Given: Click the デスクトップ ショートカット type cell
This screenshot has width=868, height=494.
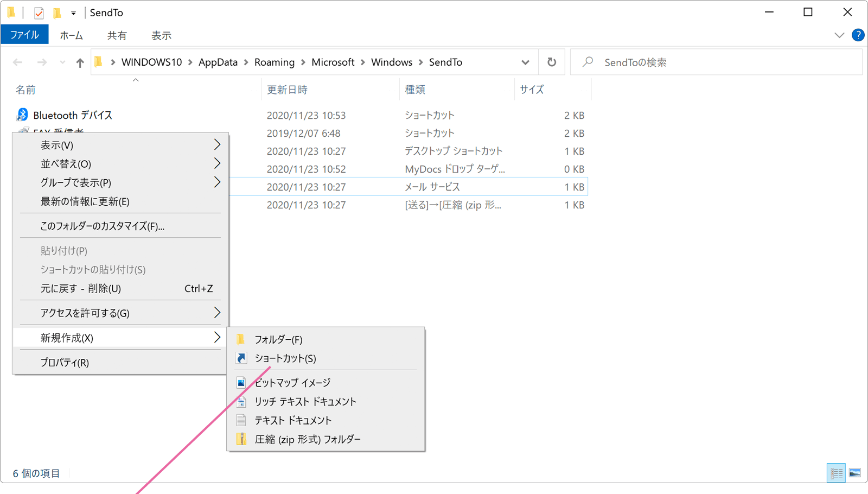Looking at the screenshot, I should [454, 151].
